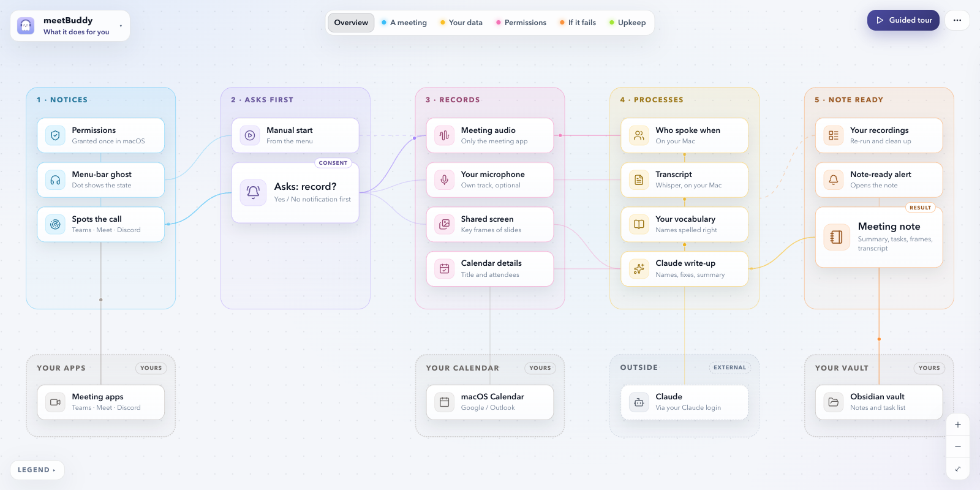Click the open book icon on Your vocabulary

(639, 224)
